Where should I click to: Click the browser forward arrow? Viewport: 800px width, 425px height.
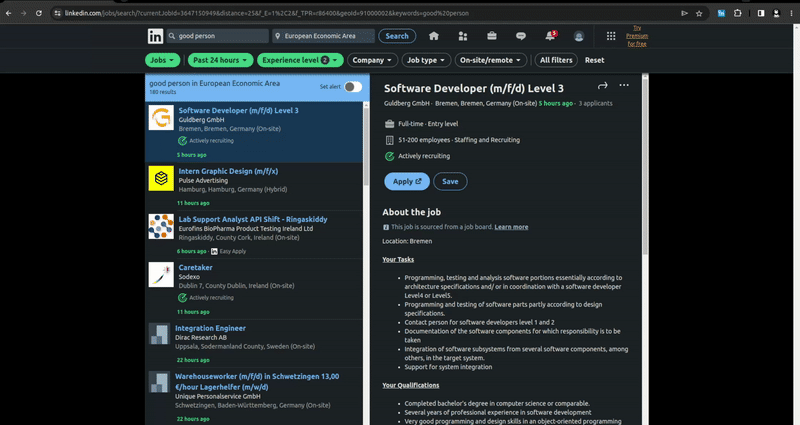[23, 13]
